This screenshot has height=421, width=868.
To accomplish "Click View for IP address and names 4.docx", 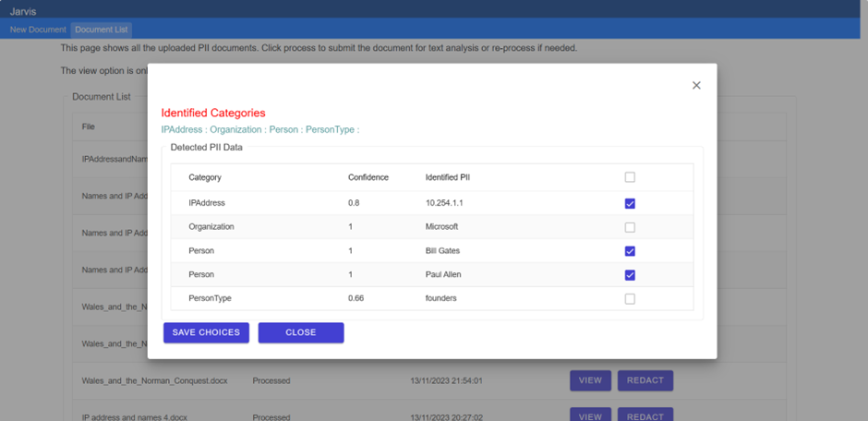I will click(x=590, y=416).
